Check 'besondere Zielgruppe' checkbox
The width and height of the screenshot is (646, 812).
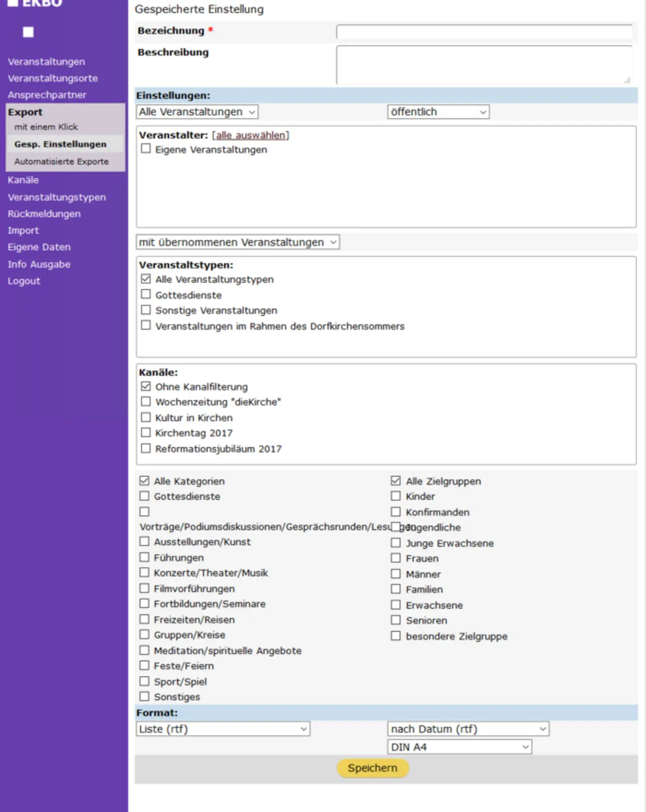point(396,636)
